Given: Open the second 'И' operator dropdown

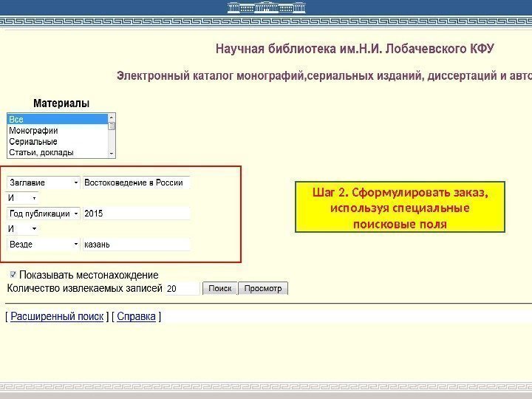Looking at the screenshot, I should (x=21, y=228).
